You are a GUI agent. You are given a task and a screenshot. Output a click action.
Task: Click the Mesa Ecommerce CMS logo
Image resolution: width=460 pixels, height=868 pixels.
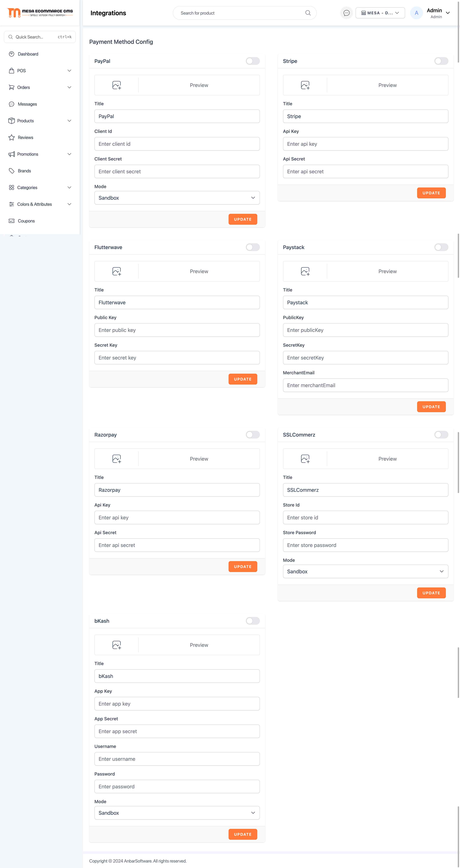click(40, 13)
